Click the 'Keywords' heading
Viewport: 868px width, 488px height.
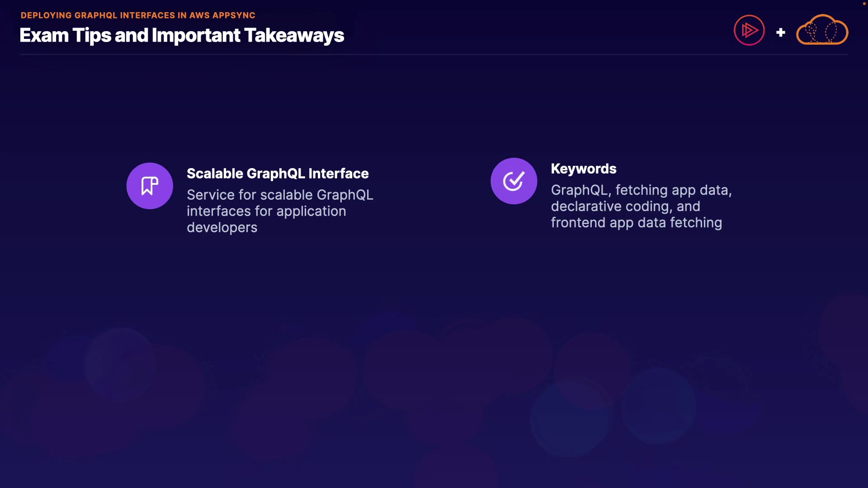pyautogui.click(x=583, y=169)
